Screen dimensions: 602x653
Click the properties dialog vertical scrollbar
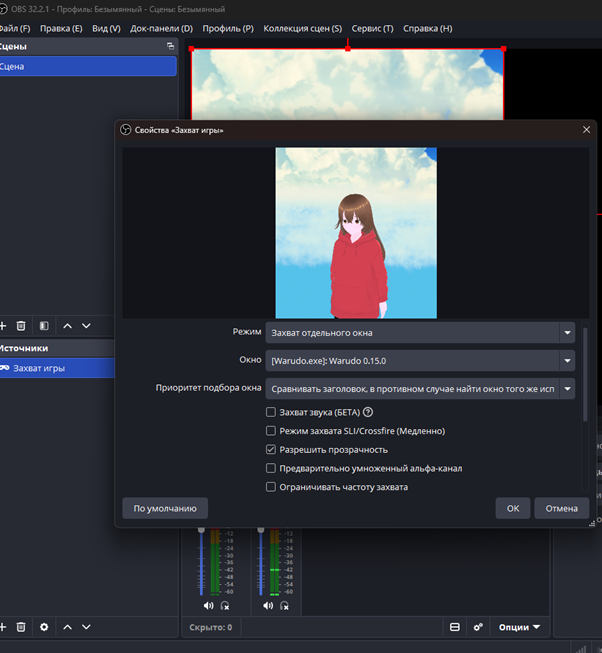tap(585, 374)
